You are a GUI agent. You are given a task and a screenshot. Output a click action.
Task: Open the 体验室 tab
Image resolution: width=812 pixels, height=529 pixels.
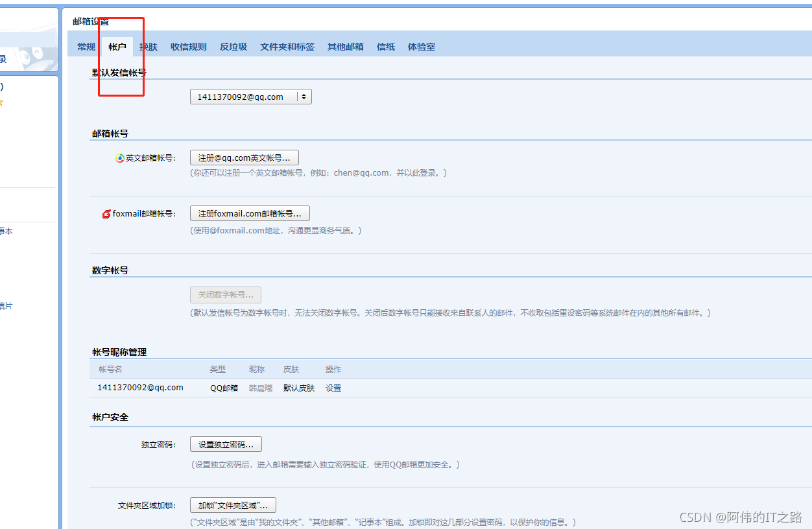[422, 47]
